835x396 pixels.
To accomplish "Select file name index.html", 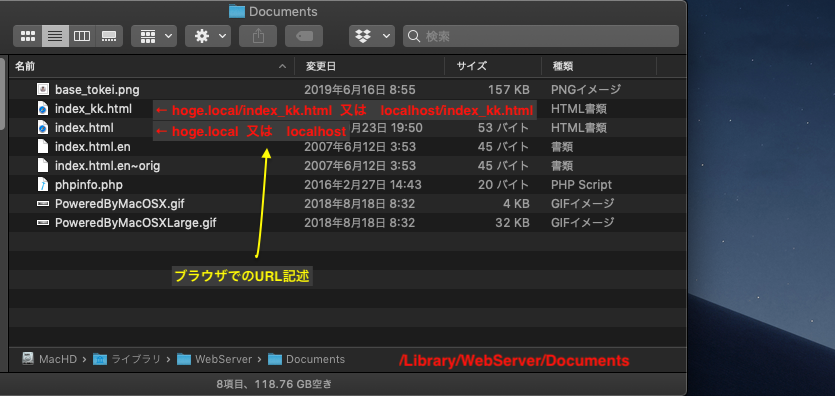I will pyautogui.click(x=84, y=128).
